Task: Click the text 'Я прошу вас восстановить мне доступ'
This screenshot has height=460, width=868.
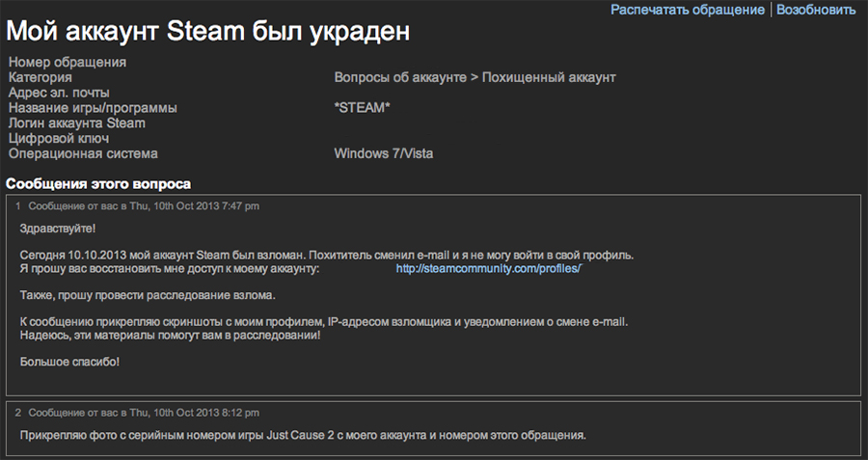Action: click(x=170, y=269)
